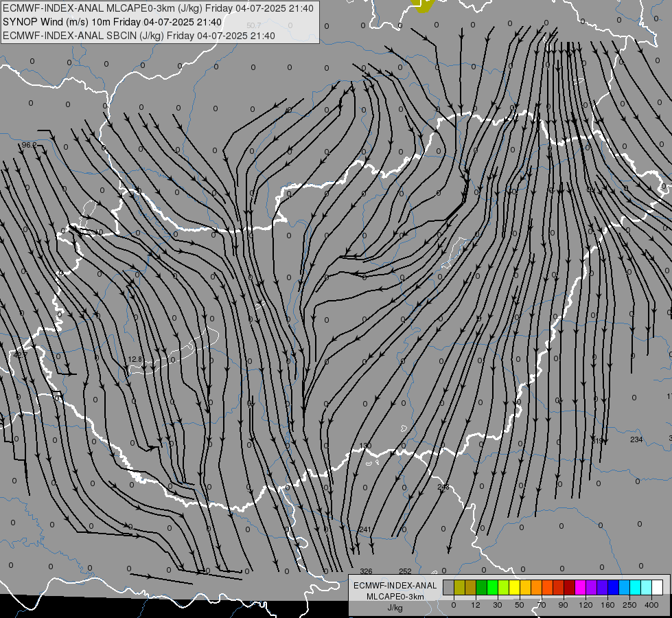Choose the dark red legend swatch
This screenshot has height=618, width=672.
click(570, 587)
